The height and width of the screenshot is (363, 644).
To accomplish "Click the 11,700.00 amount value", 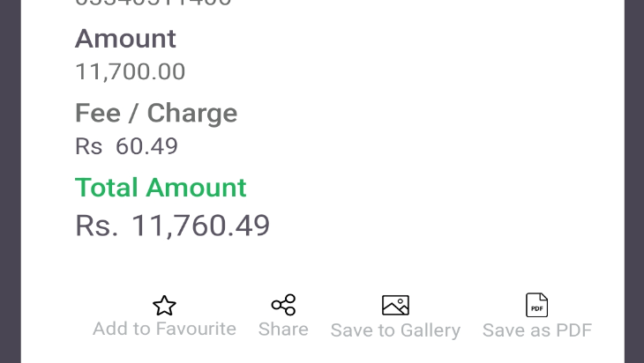I will tap(131, 71).
